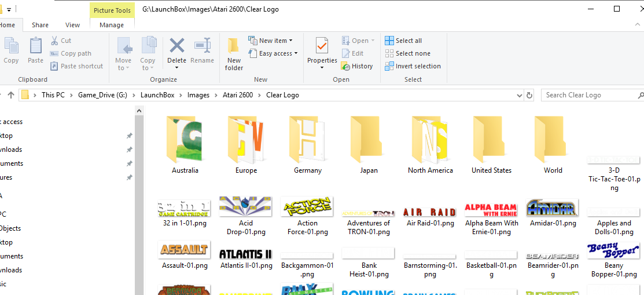
Task: Click the Up arrow navigation button
Action: tap(10, 95)
